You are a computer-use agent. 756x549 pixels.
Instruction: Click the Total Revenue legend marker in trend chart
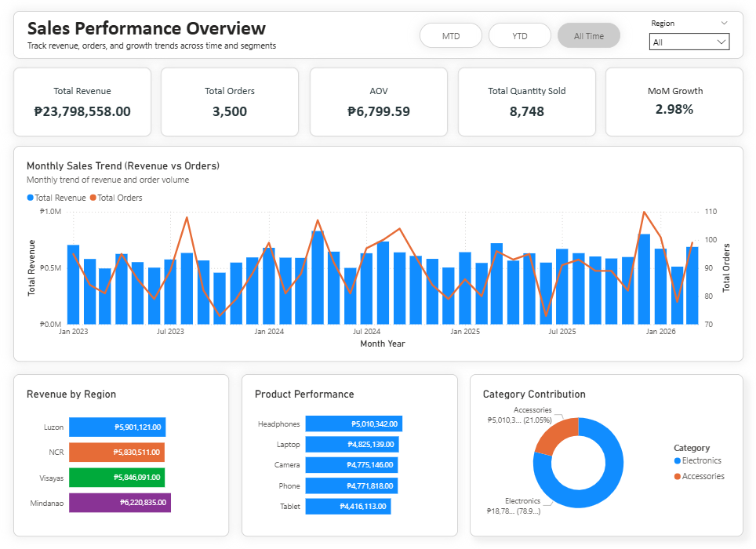[31, 198]
